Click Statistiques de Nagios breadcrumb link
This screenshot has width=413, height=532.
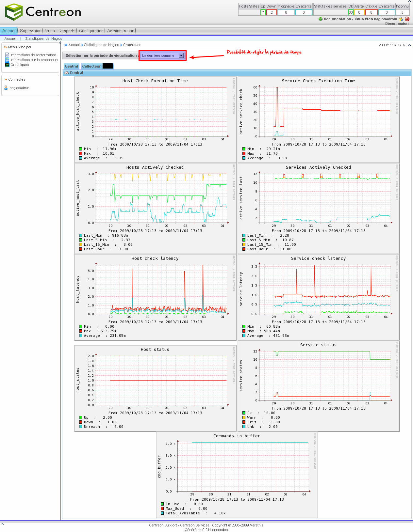(x=101, y=45)
